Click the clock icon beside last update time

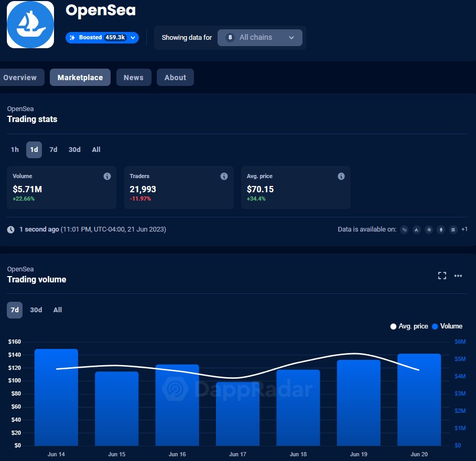(10, 229)
